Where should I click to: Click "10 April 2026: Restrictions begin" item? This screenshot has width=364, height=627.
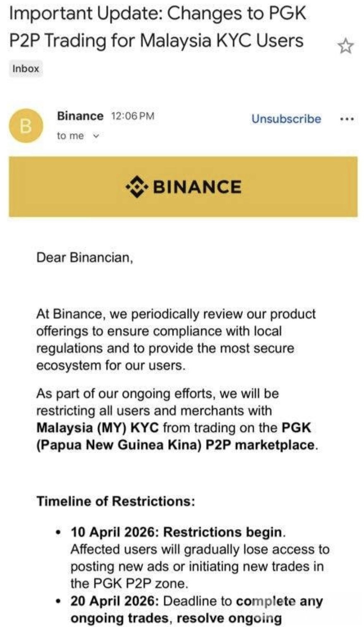coord(177,532)
